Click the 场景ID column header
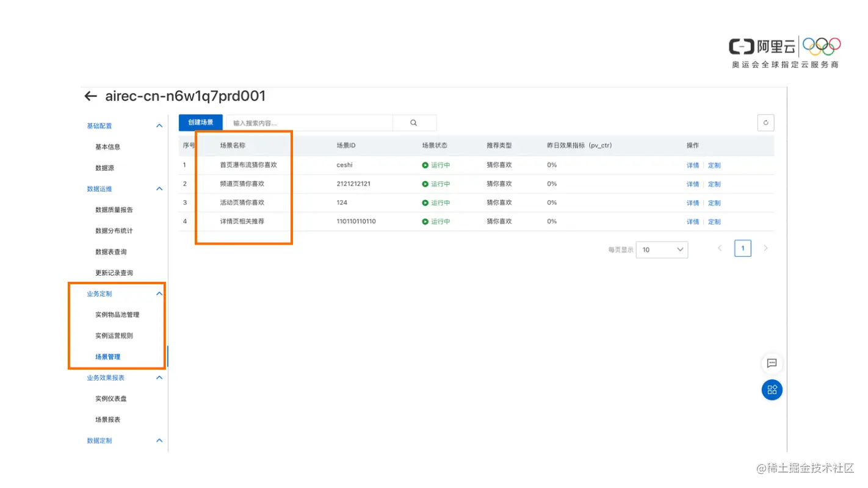 346,146
